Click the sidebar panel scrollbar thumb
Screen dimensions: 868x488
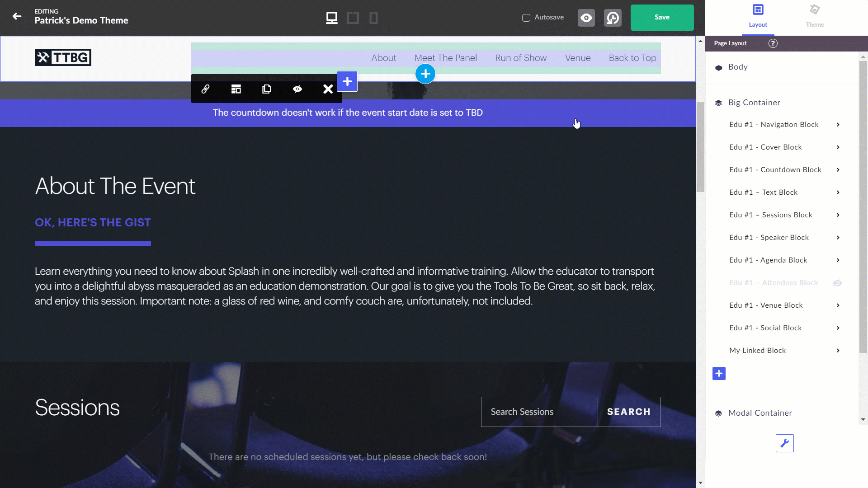863,206
